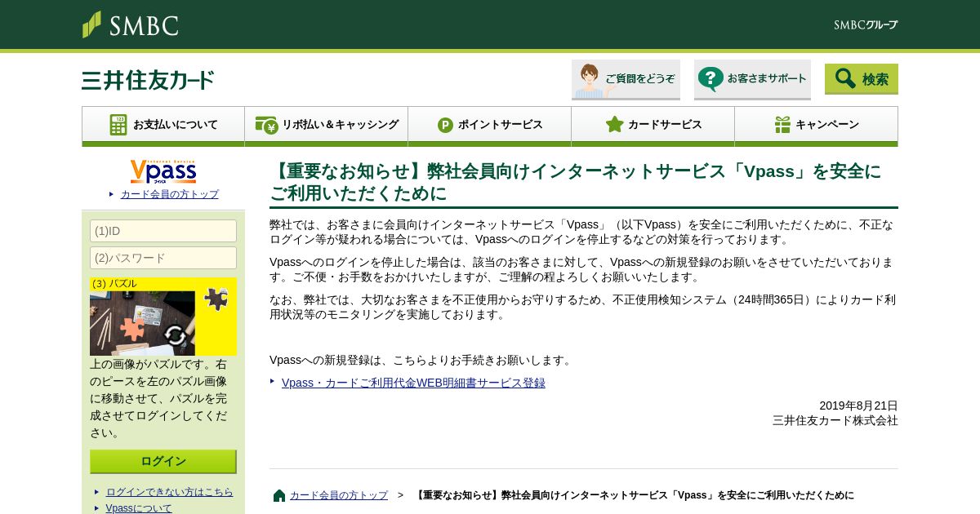Open the キャンペーン menu tab
The width and height of the screenshot is (980, 514).
(x=817, y=125)
